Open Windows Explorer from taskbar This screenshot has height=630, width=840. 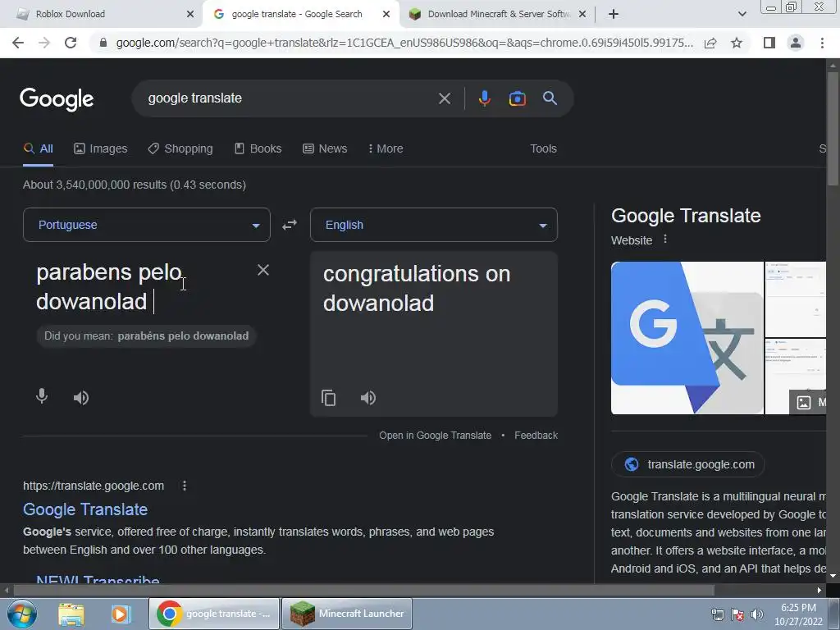tap(71, 614)
